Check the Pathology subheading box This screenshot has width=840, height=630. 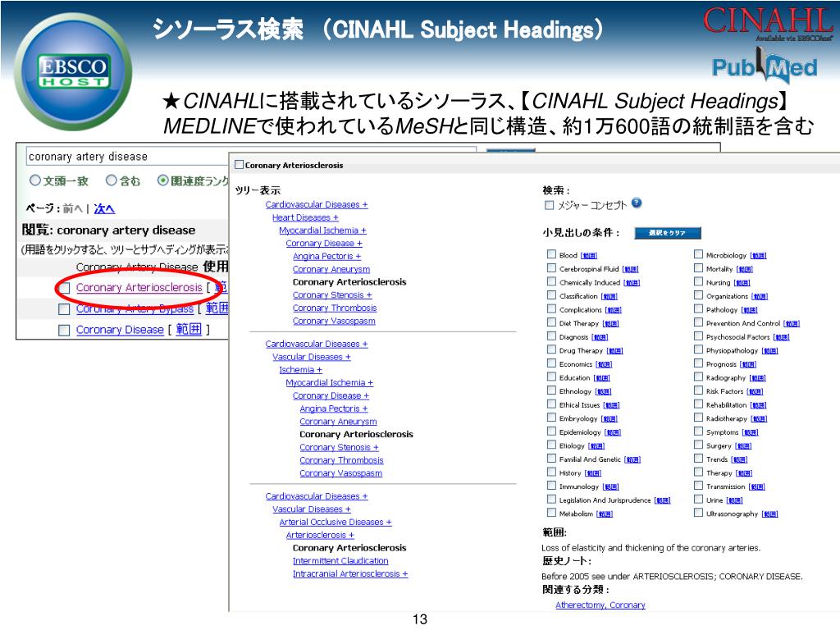[698, 308]
